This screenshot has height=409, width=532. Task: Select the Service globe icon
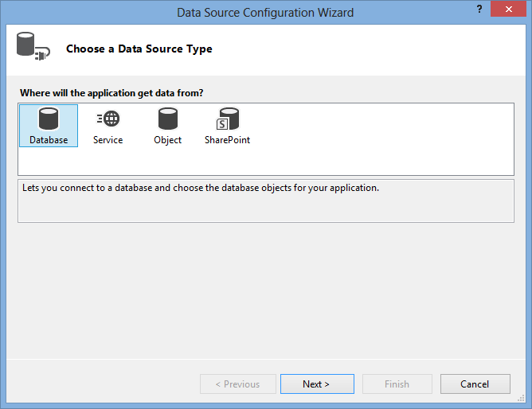coord(108,119)
